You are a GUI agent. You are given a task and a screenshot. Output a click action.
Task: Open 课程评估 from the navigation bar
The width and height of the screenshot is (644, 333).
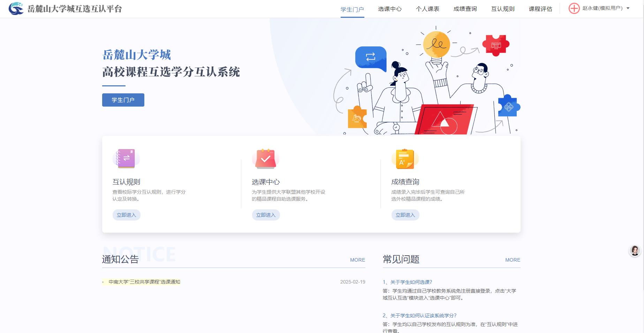click(540, 9)
